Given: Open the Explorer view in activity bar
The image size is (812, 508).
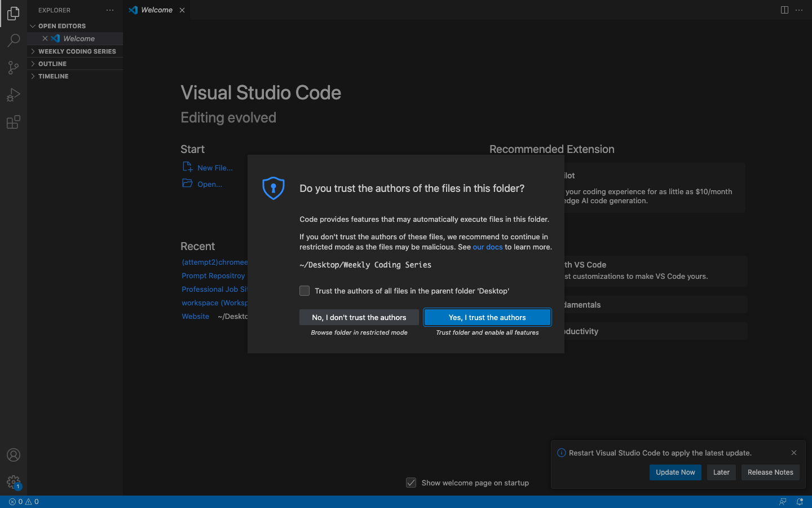Looking at the screenshot, I should pos(14,13).
